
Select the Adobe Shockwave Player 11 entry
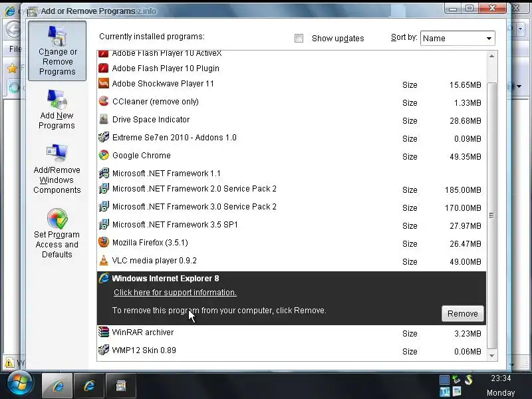click(x=291, y=84)
